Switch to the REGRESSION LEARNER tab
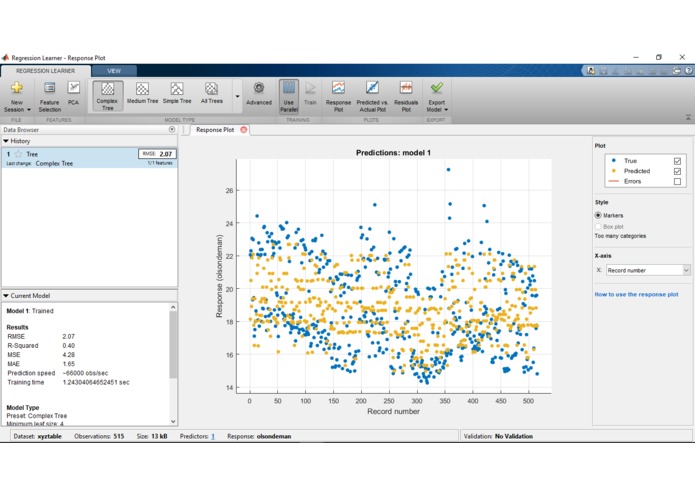Viewport: 695px width, 494px height. (x=46, y=71)
